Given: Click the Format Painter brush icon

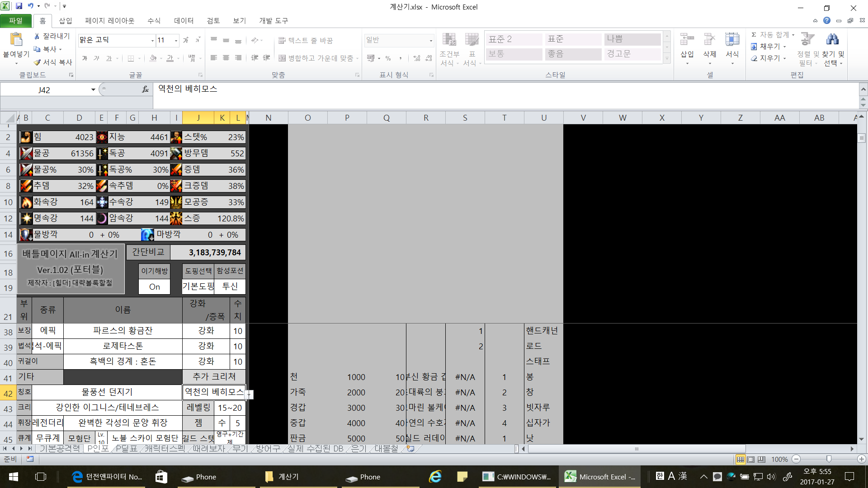Looking at the screenshot, I should coord(38,62).
